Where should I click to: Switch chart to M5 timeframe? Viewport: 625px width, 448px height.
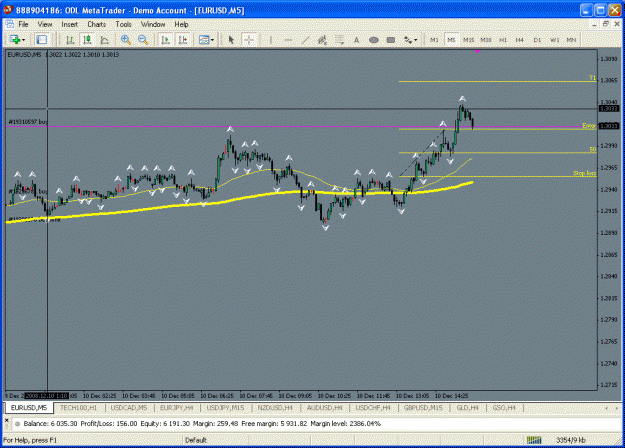point(451,40)
